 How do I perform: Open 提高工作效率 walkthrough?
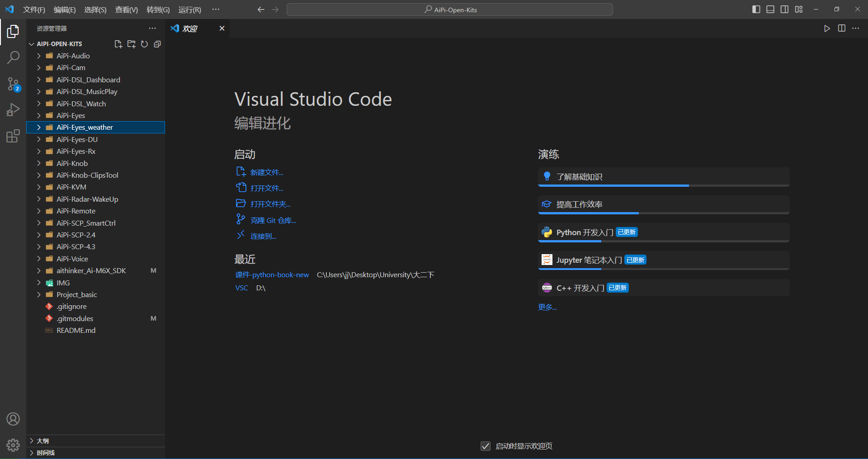tap(664, 204)
